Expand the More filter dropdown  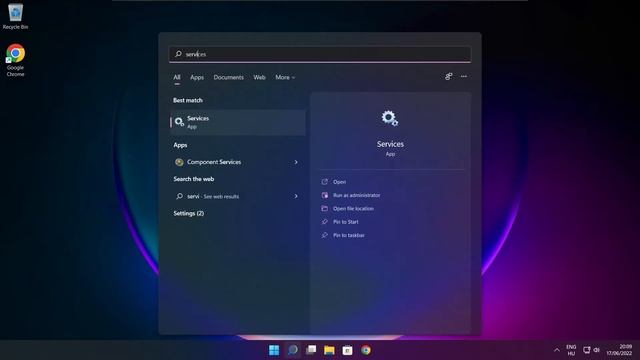[x=285, y=77]
